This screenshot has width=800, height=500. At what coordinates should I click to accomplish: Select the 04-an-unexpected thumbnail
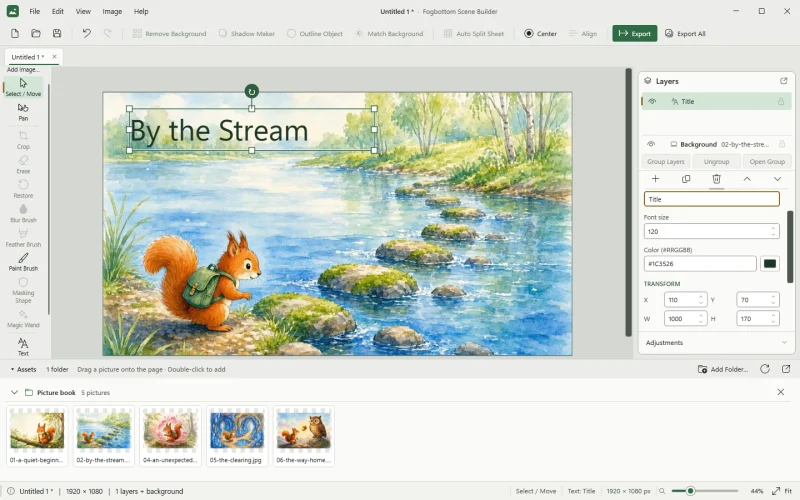click(170, 436)
